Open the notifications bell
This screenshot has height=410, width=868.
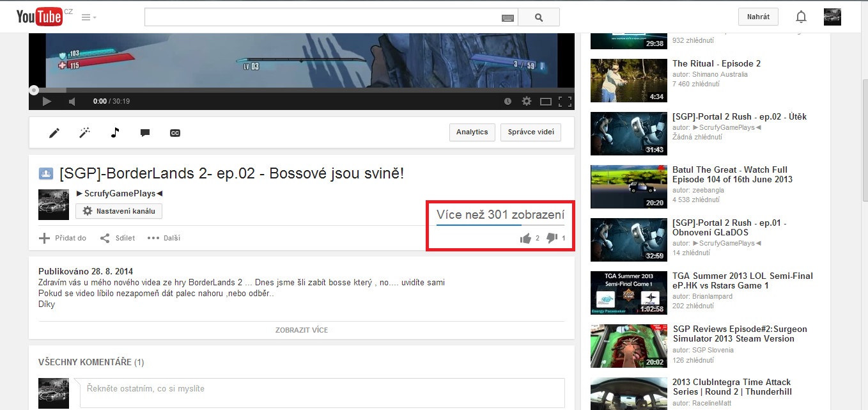[x=801, y=17]
